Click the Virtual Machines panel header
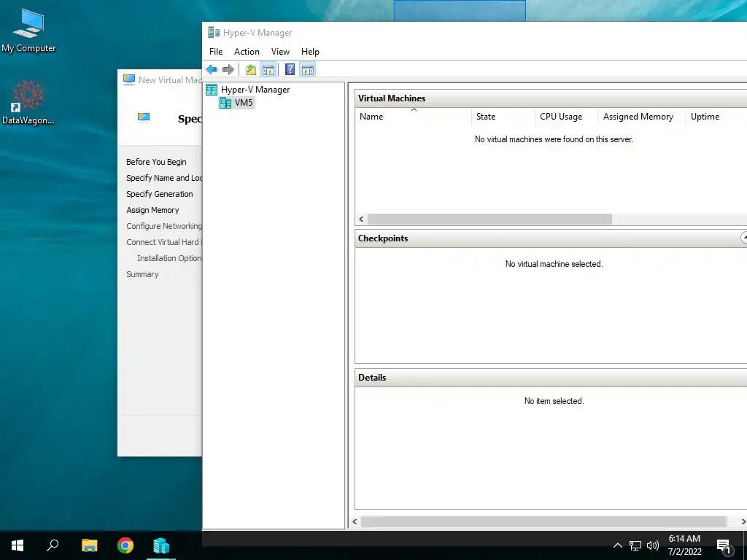Screen dimensions: 747x560 pos(551,98)
